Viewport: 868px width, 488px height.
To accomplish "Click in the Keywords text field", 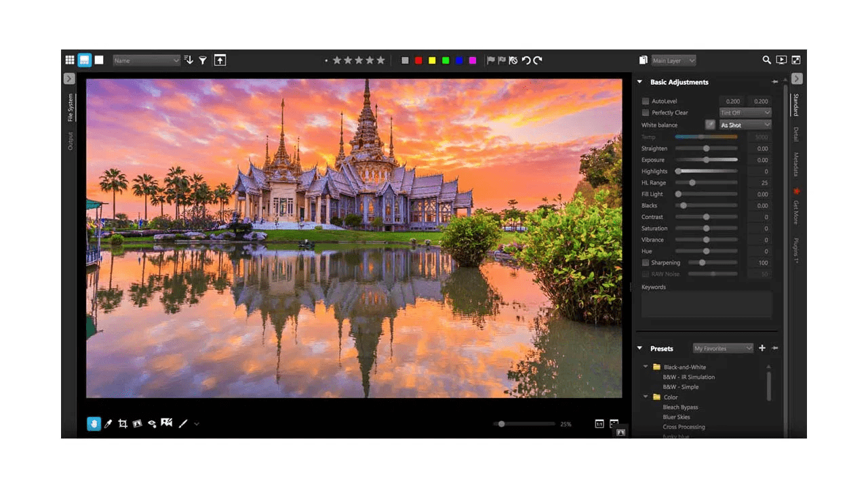I will (706, 305).
